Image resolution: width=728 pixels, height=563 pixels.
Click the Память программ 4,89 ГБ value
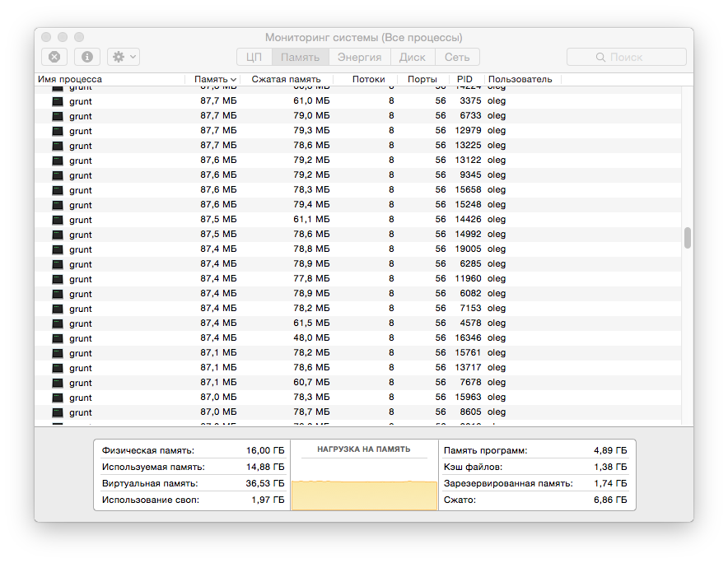(610, 451)
